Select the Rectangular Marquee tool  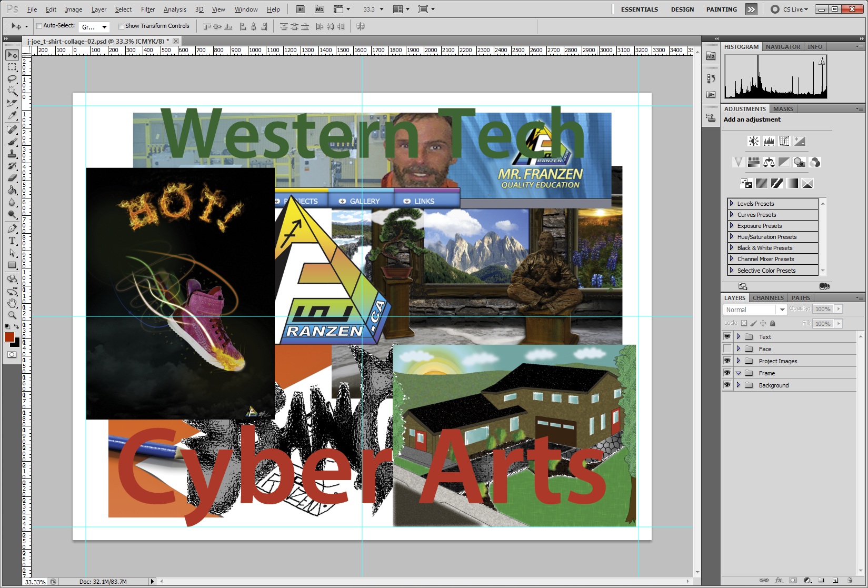(12, 67)
